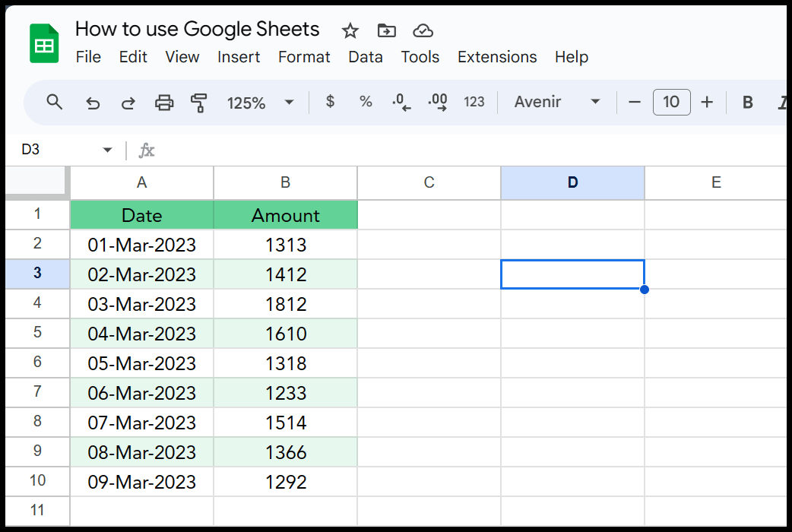This screenshot has width=792, height=532.
Task: Undo the last action
Action: pos(93,103)
